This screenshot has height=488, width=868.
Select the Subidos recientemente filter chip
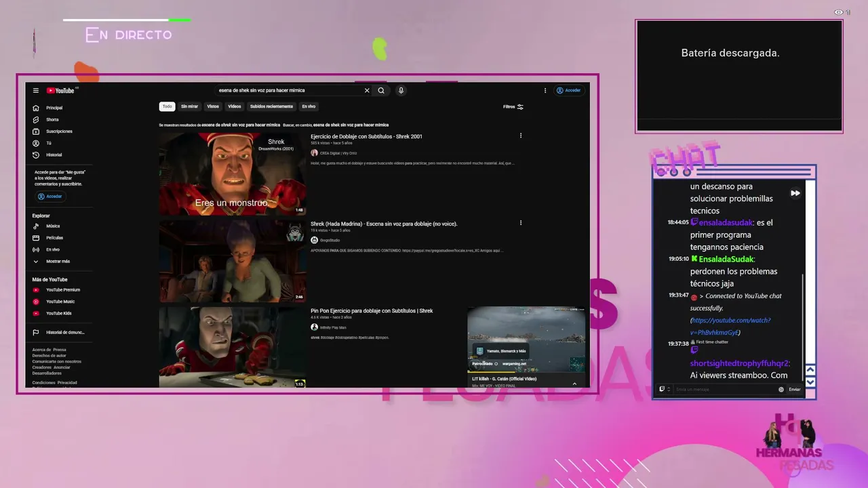pos(271,106)
